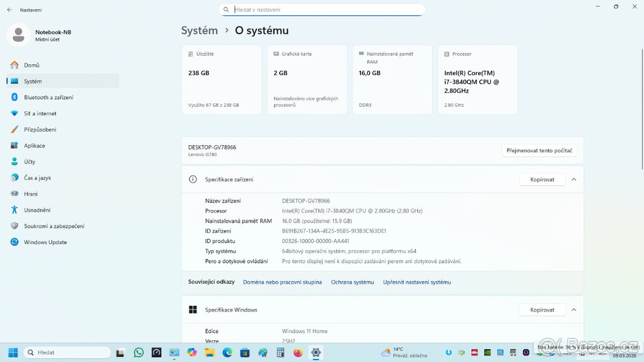Viewport: 644px width, 362px height.
Task: Open Calculator from the taskbar
Action: (x=280, y=352)
